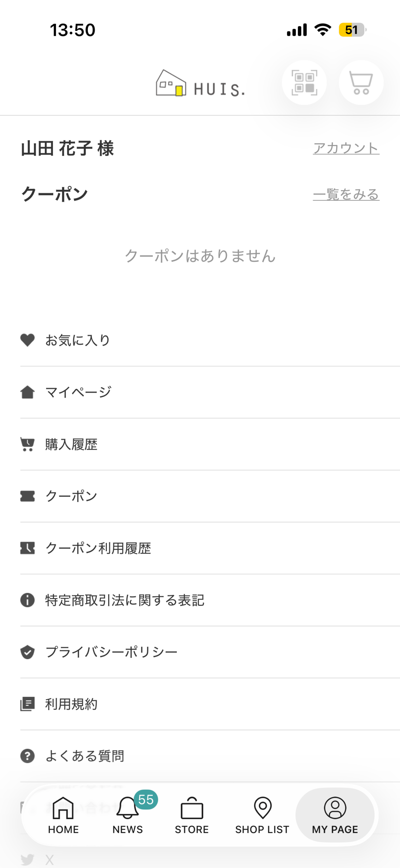Select the MY PAGE tab
Viewport: 400px width, 868px height.
pos(335,815)
